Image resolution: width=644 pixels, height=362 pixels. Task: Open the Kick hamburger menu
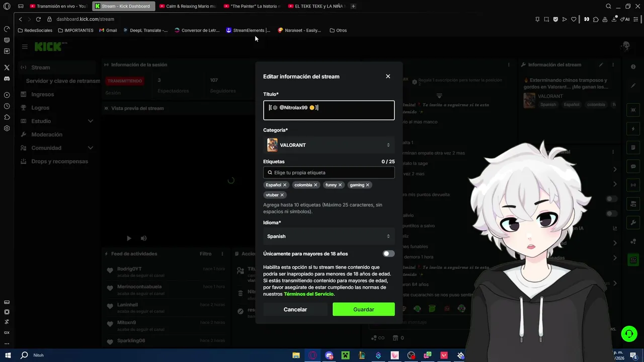point(25,47)
